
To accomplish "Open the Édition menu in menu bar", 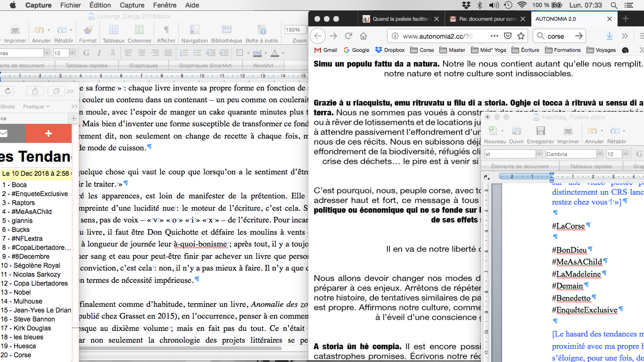I will coord(100,5).
